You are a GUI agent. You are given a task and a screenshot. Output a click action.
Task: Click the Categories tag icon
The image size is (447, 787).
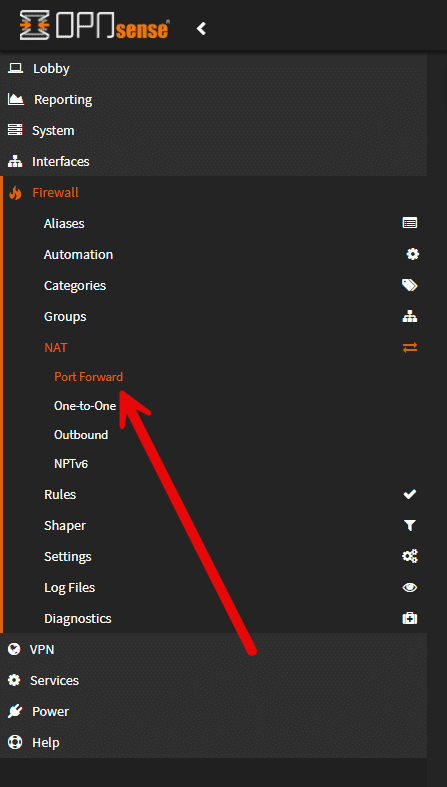[x=410, y=286]
